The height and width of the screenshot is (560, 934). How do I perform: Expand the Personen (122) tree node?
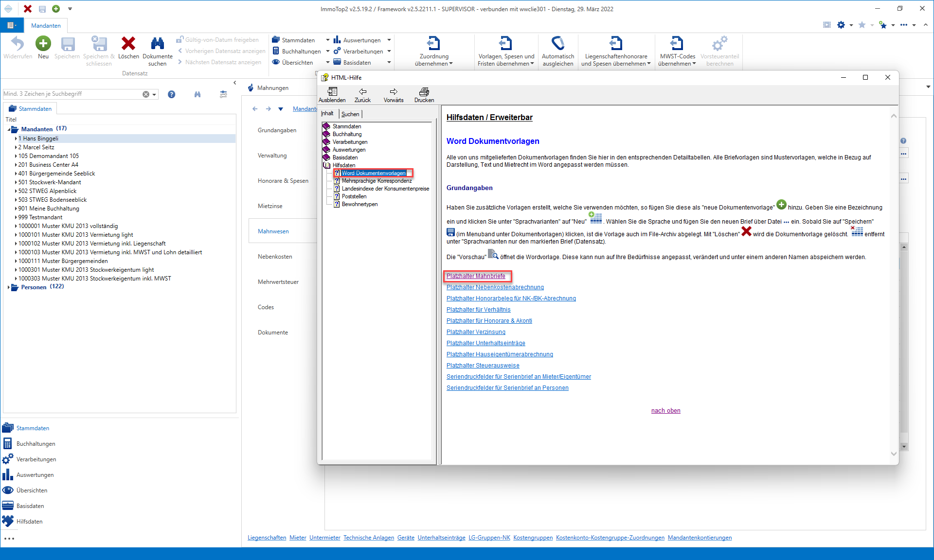[x=9, y=287]
